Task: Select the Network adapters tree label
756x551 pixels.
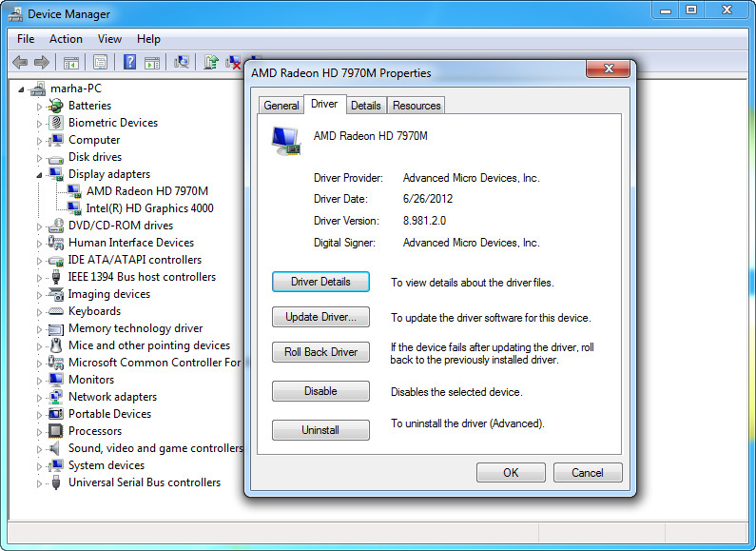Action: [112, 397]
